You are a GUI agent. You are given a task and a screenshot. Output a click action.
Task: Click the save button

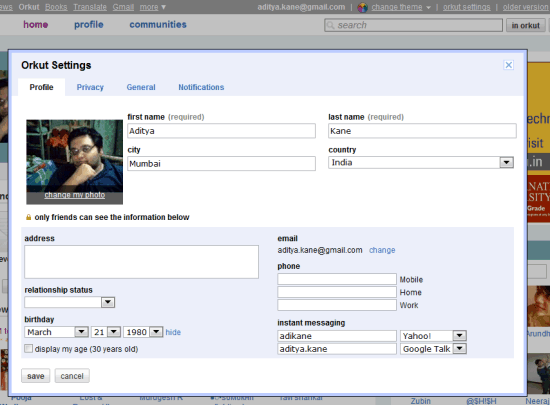pyautogui.click(x=35, y=376)
